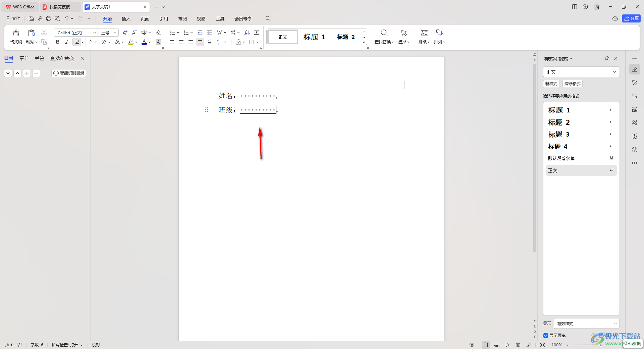644x349 pixels.
Task: Center align text
Action: 181,42
